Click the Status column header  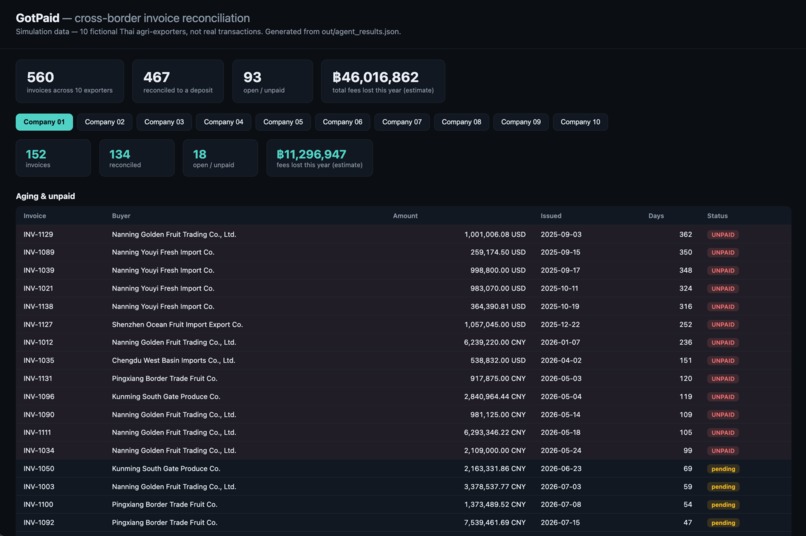coord(717,216)
